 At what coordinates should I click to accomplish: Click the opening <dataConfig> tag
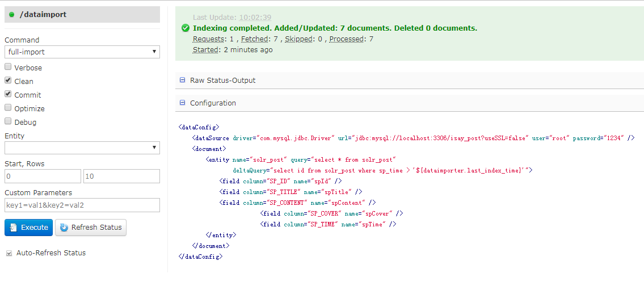[199, 127]
